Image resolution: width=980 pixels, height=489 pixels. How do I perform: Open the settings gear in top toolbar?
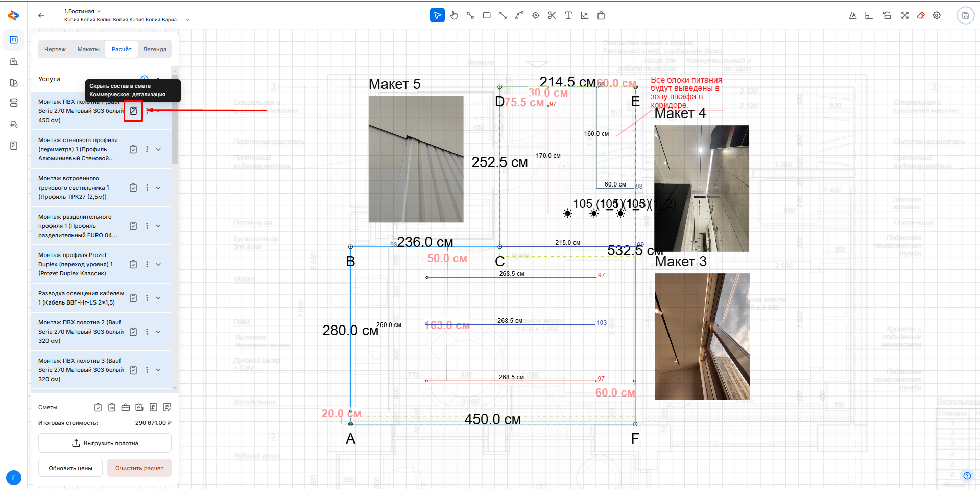[x=937, y=16]
